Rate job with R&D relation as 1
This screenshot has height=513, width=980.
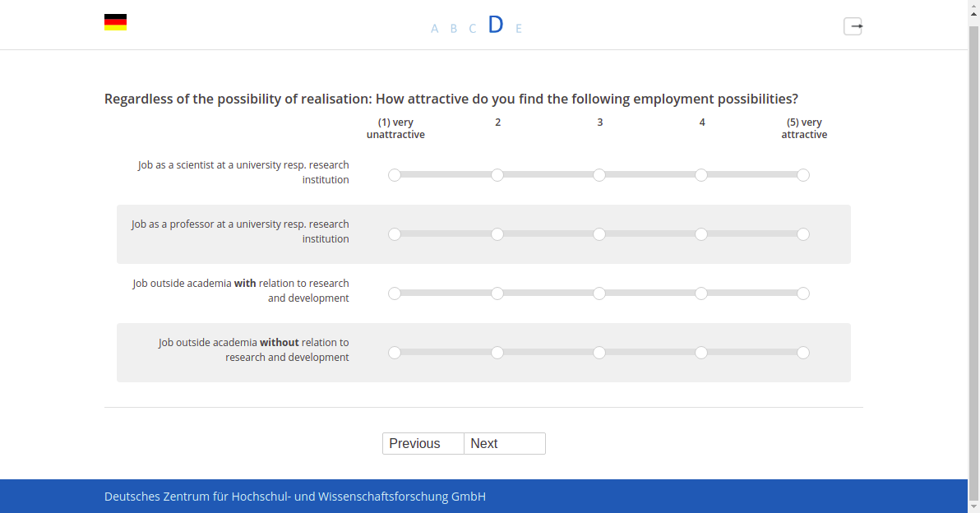(395, 293)
